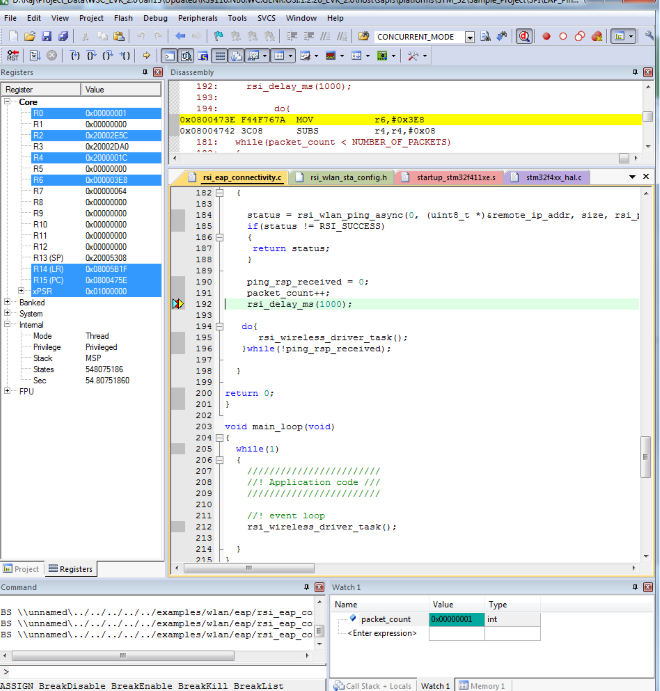Viewport: 660px width, 691px height.
Task: Switch to the Call Stack + Locals tab
Action: [x=372, y=685]
